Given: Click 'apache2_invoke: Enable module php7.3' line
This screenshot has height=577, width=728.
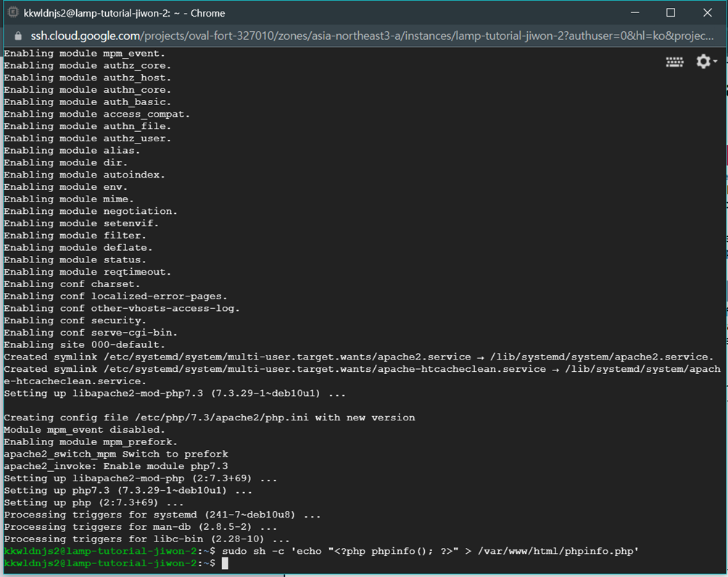Looking at the screenshot, I should coord(116,466).
